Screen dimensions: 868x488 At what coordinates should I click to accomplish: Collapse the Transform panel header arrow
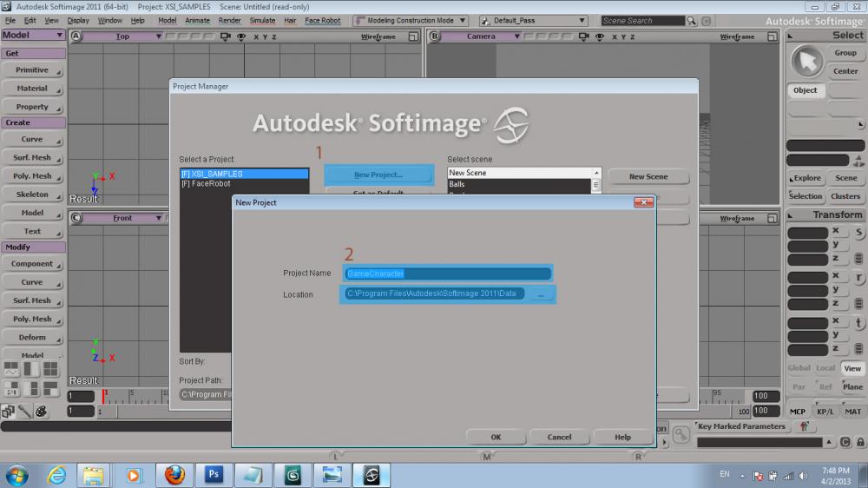point(790,215)
